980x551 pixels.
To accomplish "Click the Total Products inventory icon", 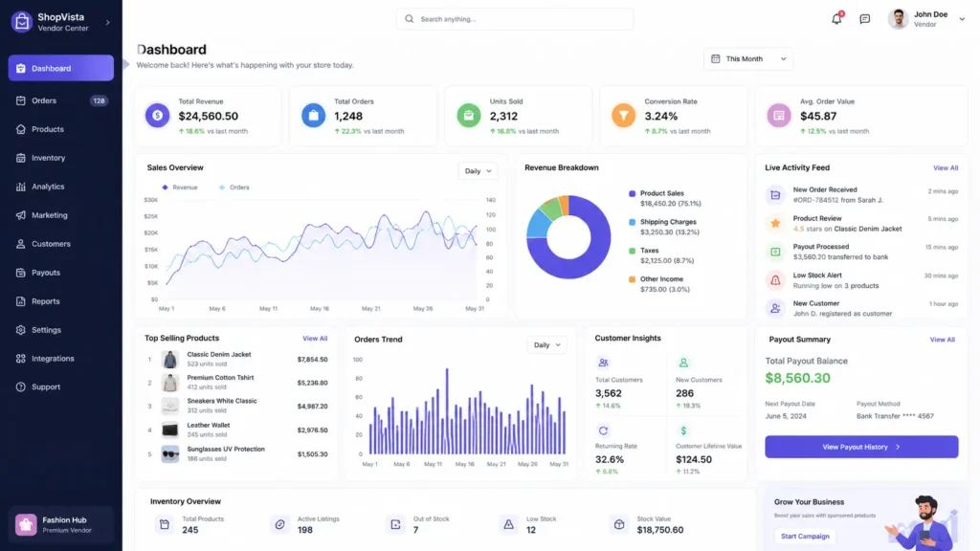I will (x=165, y=525).
